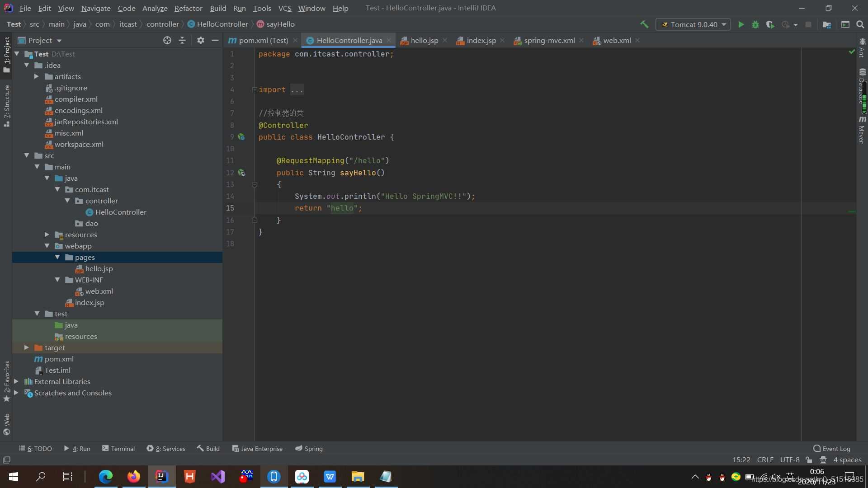The height and width of the screenshot is (488, 868).
Task: Toggle line 12 breakpoint indicator
Action: click(x=241, y=172)
